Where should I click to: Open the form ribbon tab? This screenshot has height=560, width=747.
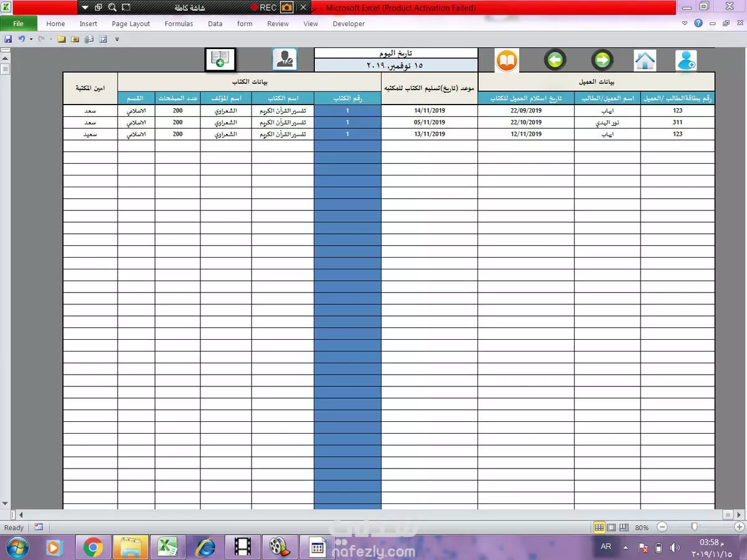[245, 24]
